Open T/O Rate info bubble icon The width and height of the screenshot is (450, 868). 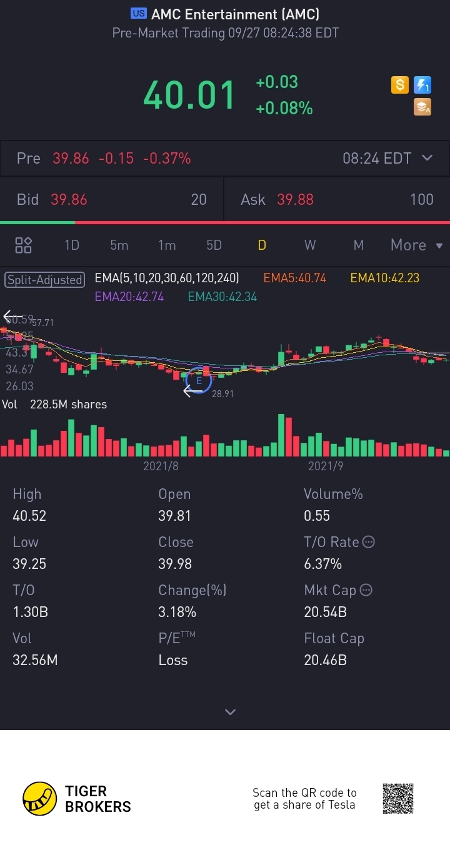click(369, 542)
